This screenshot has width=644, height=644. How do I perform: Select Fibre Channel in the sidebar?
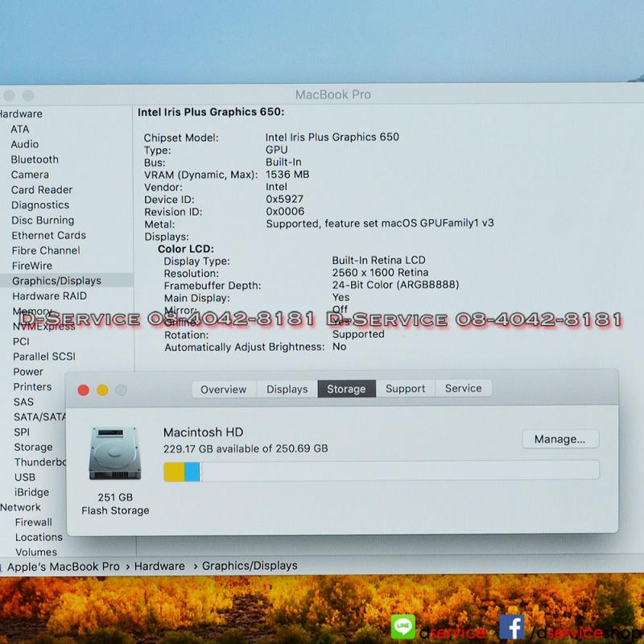coord(46,250)
